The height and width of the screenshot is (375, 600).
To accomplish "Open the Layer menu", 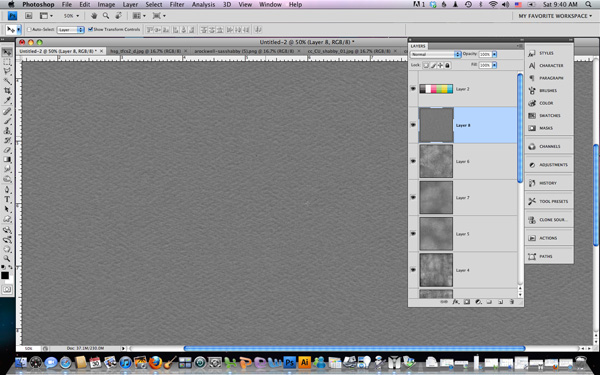I will pyautogui.click(x=130, y=5).
